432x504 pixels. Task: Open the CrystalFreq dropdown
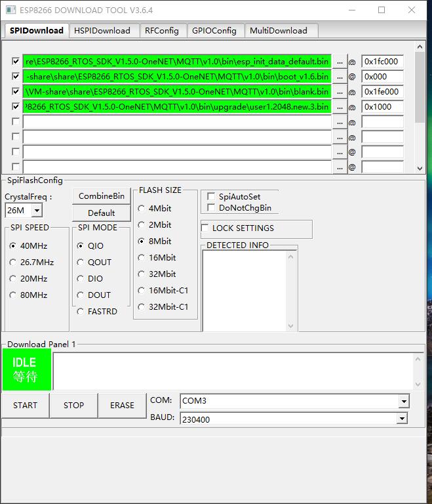[x=37, y=211]
